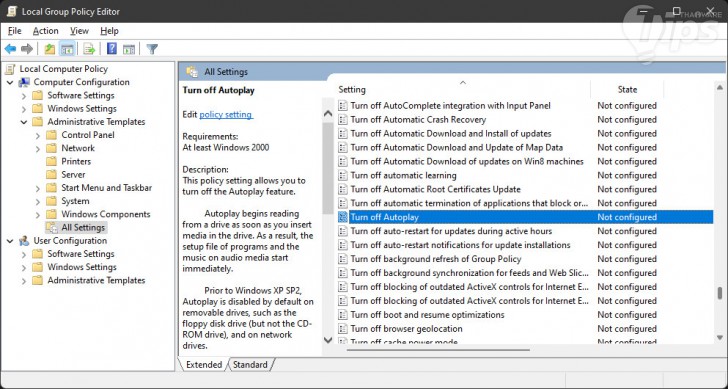Click the settings list scroll down arrow
The width and height of the screenshot is (728, 389).
720,337
